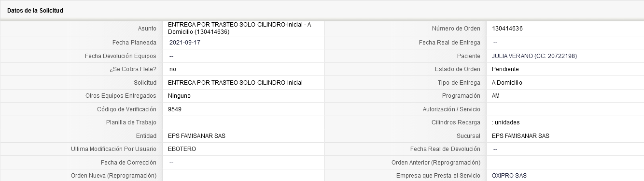Screen dimensions: 644x181
Task: Click user EBOTERO in Ultima Modificación row
Action: (182, 149)
